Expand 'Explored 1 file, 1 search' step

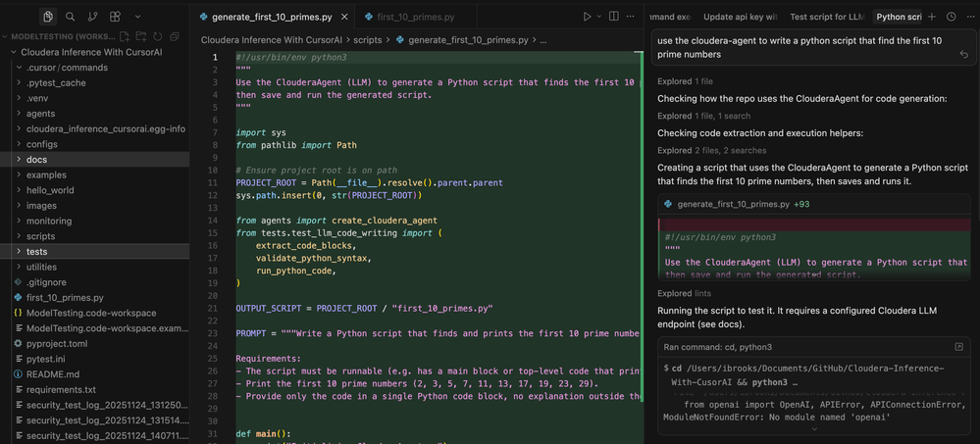click(703, 116)
